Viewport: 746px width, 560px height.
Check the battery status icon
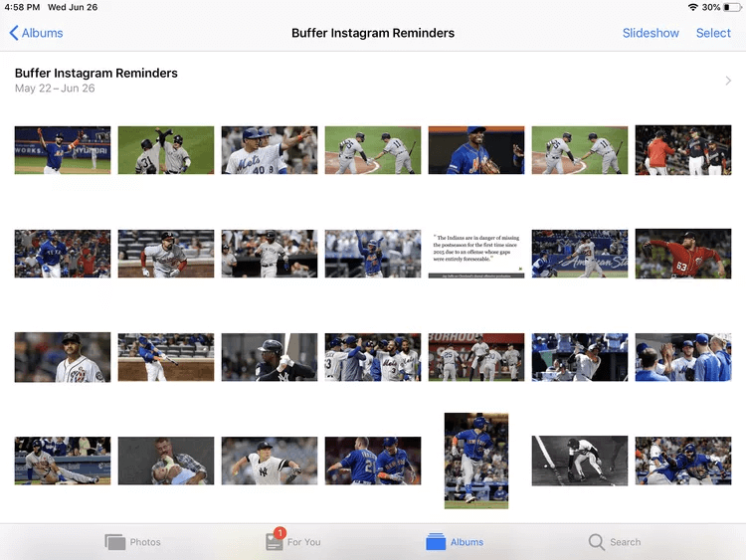click(x=733, y=7)
